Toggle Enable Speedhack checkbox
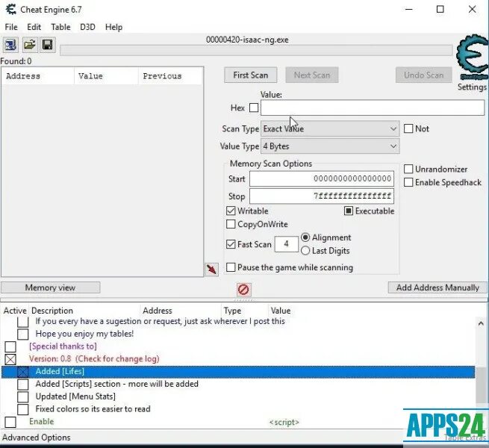The height and width of the screenshot is (448, 489). pyautogui.click(x=408, y=182)
